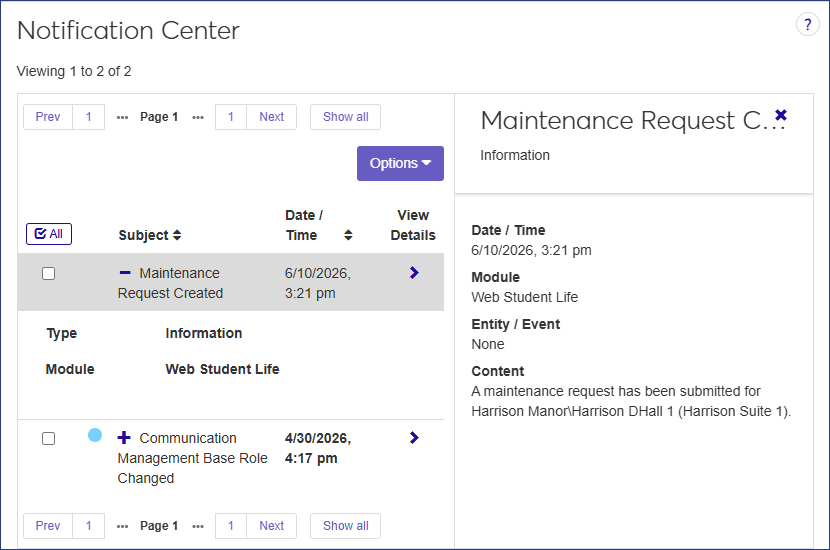
Task: Click Web Student Life in expanded row
Action: (222, 369)
